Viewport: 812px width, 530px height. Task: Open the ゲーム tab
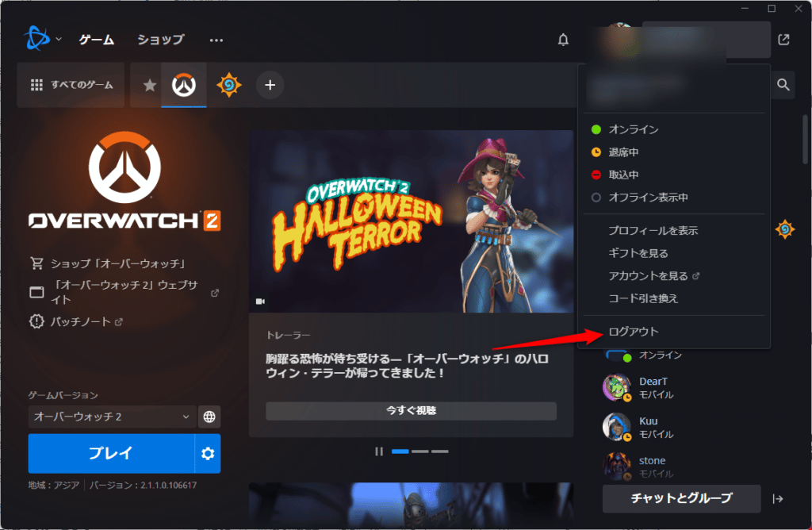[x=96, y=40]
